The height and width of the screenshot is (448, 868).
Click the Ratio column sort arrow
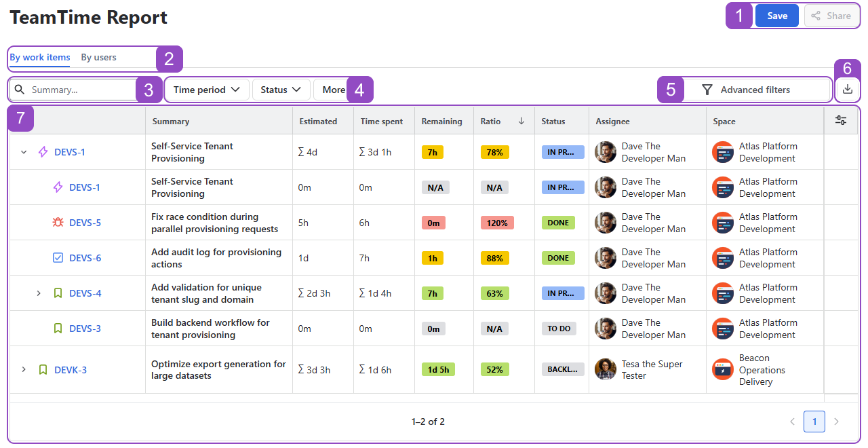521,121
